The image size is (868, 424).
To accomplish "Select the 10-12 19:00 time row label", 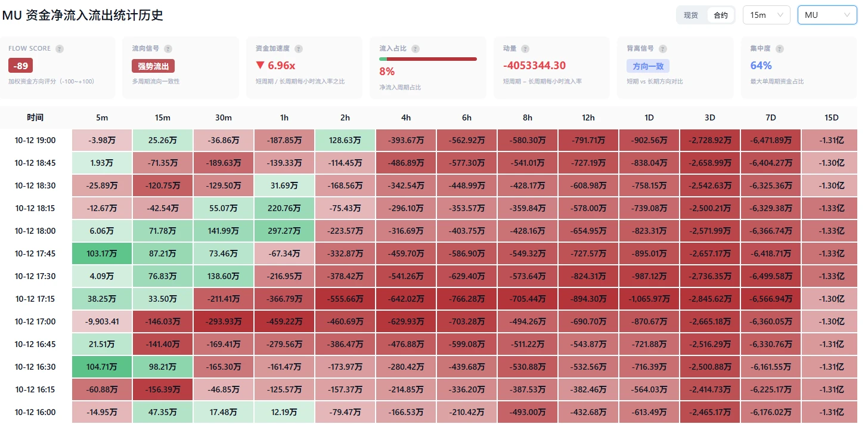I will [x=35, y=140].
